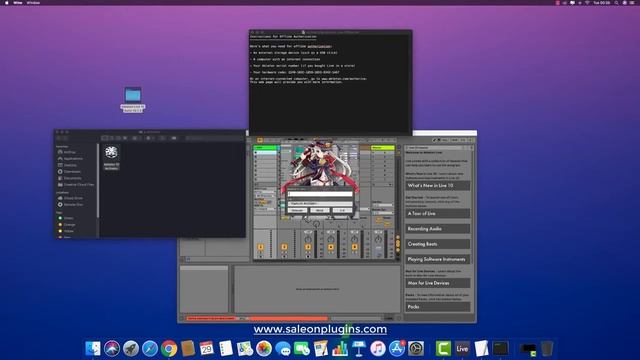Open Spotlight search in menu bar
The width and height of the screenshot is (640, 360).
coord(616,3)
